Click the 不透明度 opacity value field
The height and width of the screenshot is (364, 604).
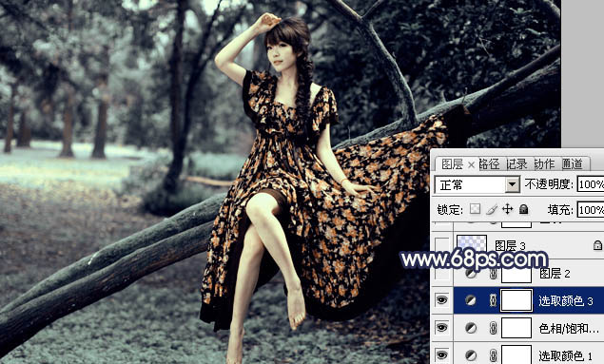[591, 184]
